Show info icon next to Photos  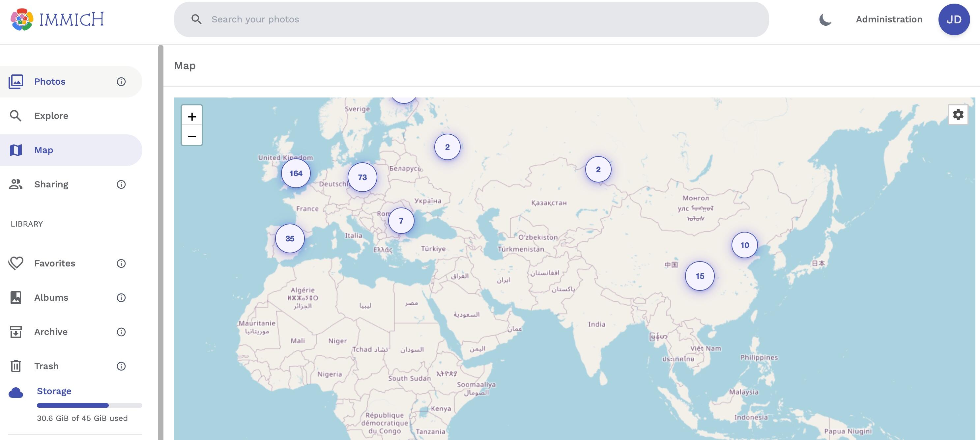tap(121, 82)
